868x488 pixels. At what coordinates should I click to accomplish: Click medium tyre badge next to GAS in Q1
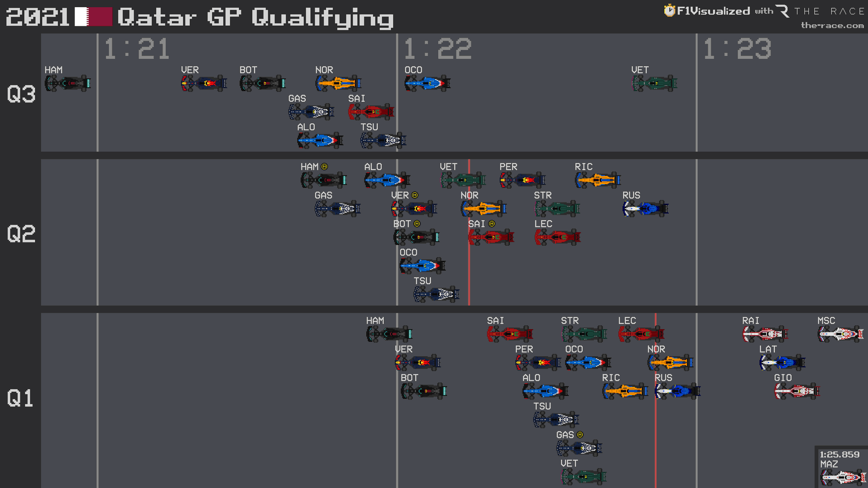click(x=580, y=435)
